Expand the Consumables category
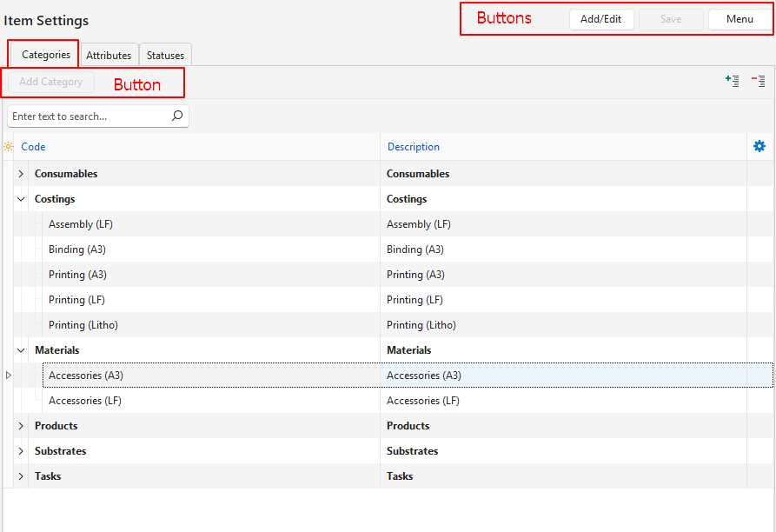Image resolution: width=776 pixels, height=532 pixels. (21, 174)
